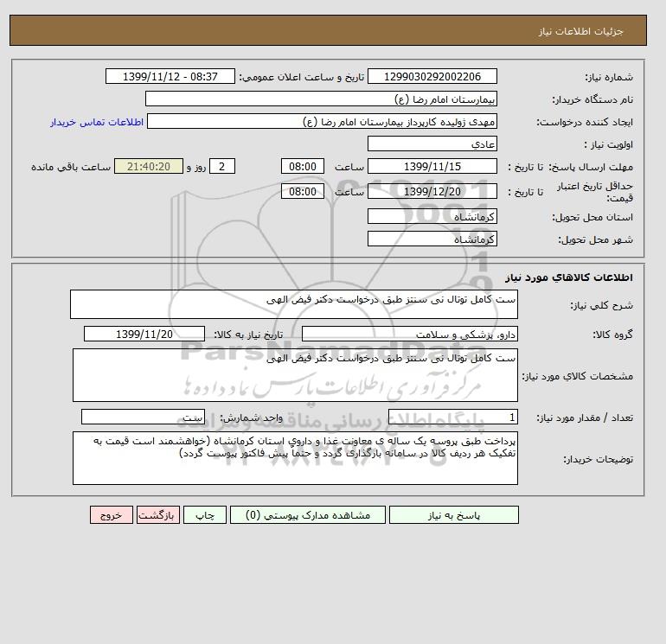This screenshot has height=644, width=666.
Task: Click the واحد شمارش label
Action: click(x=251, y=418)
